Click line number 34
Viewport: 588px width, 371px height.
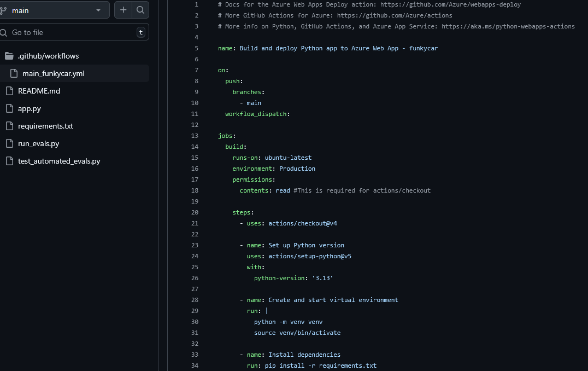195,366
